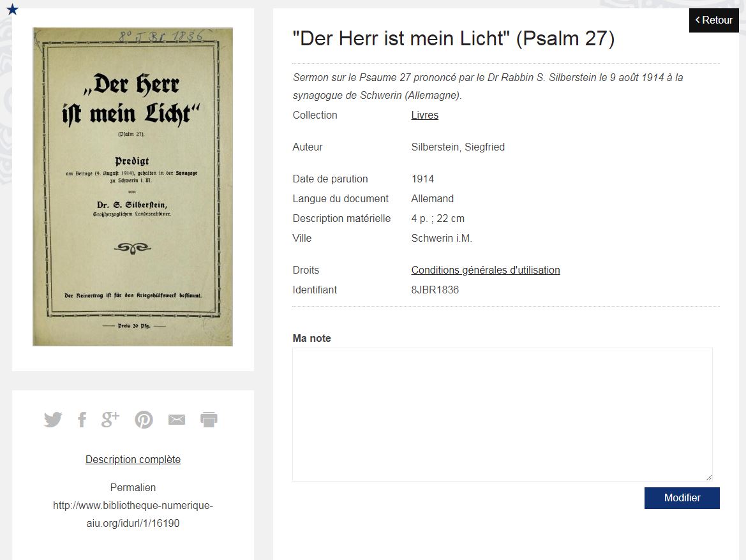
Task: Save the note with Modifier button
Action: pyautogui.click(x=682, y=497)
